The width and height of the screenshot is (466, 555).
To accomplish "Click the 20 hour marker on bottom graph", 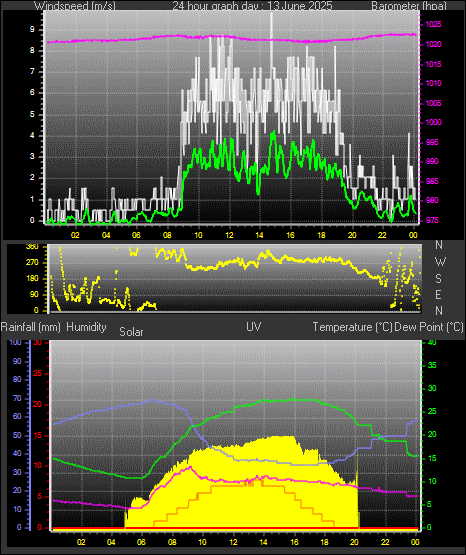I will [x=355, y=542].
